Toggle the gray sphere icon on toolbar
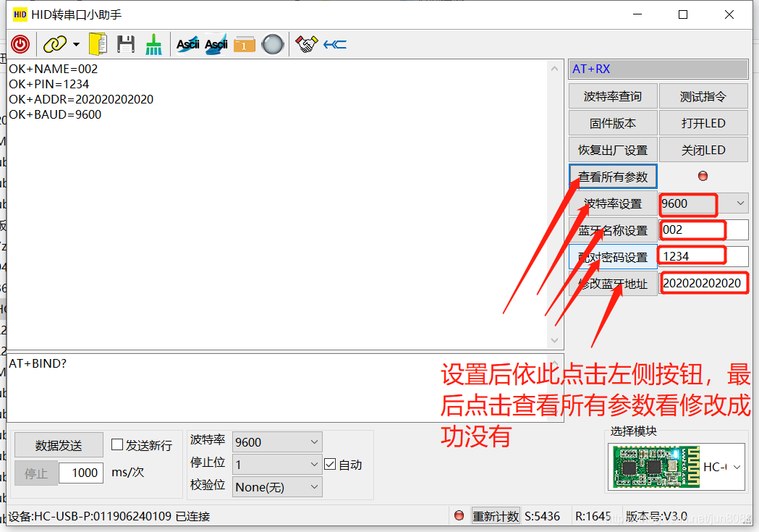The width and height of the screenshot is (759, 532). point(272,44)
